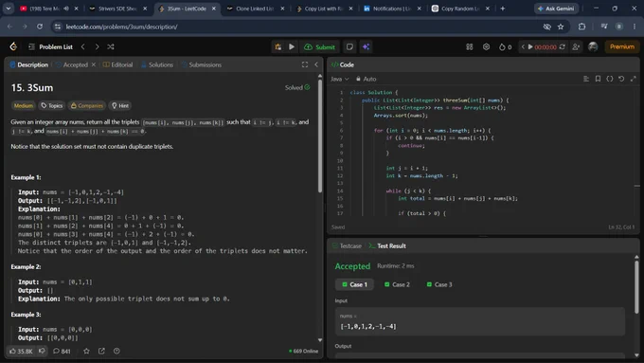Dislike the problem with thumbs down
644x363 pixels.
pos(42,351)
